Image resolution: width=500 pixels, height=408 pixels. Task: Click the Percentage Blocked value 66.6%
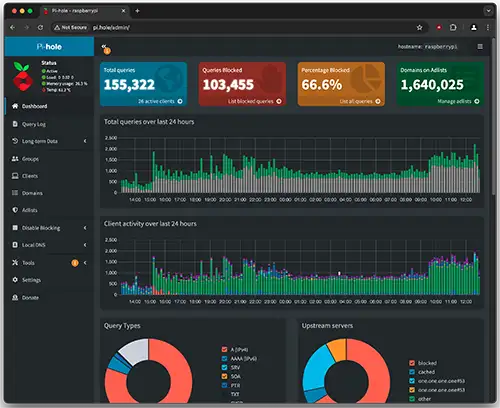322,85
